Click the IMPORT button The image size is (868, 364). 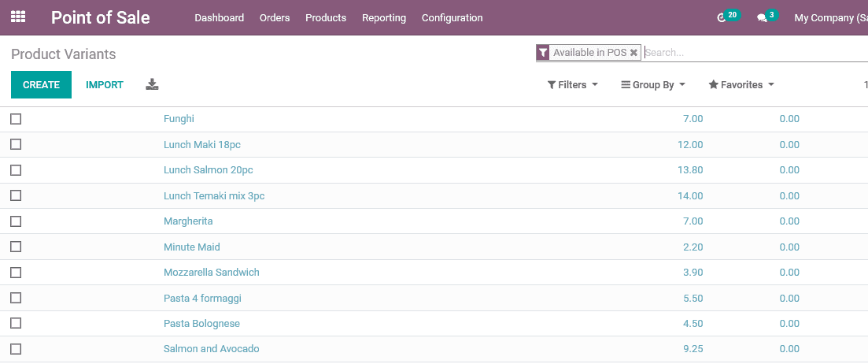tap(105, 85)
